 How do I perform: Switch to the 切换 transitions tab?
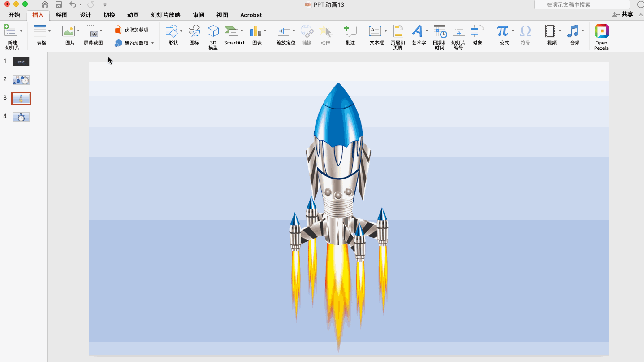pyautogui.click(x=109, y=15)
